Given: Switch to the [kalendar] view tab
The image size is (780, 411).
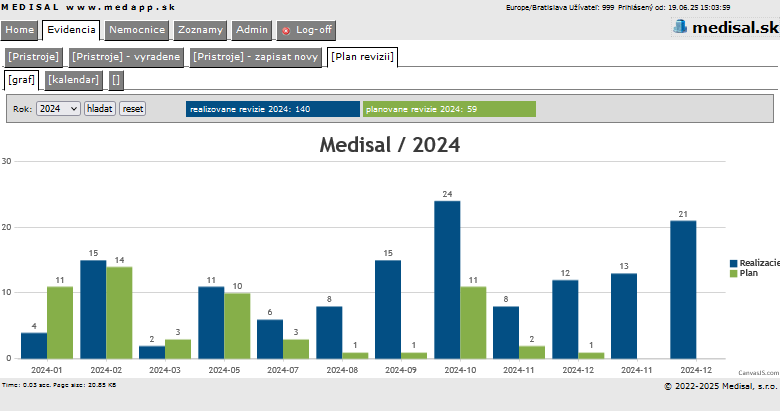Looking at the screenshot, I should [74, 80].
